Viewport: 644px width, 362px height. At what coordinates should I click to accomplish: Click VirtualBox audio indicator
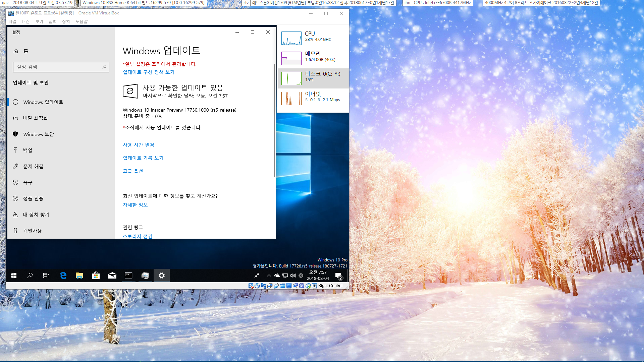pos(263,286)
